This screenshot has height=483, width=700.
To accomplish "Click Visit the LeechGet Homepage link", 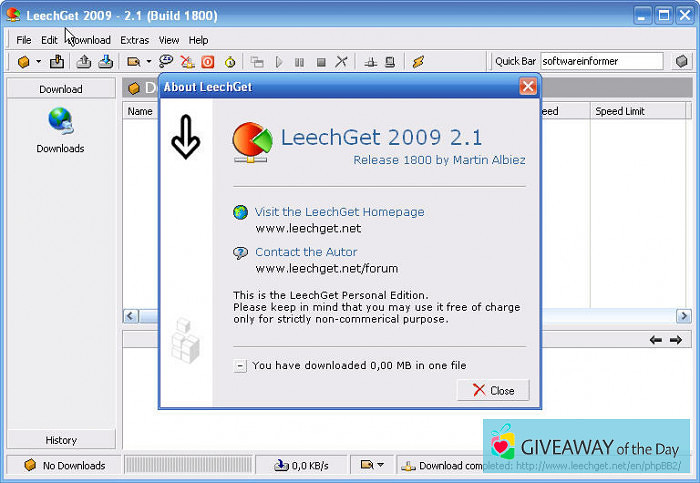I will click(339, 212).
